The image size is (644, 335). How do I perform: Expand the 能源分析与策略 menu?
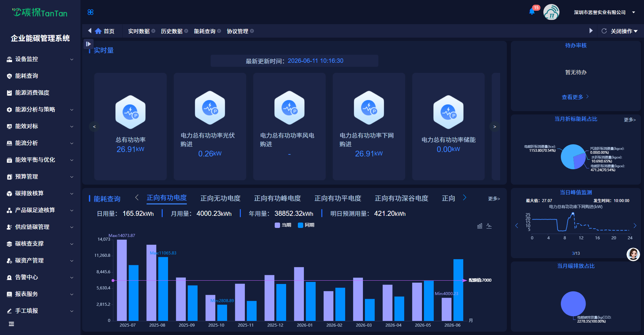point(72,110)
